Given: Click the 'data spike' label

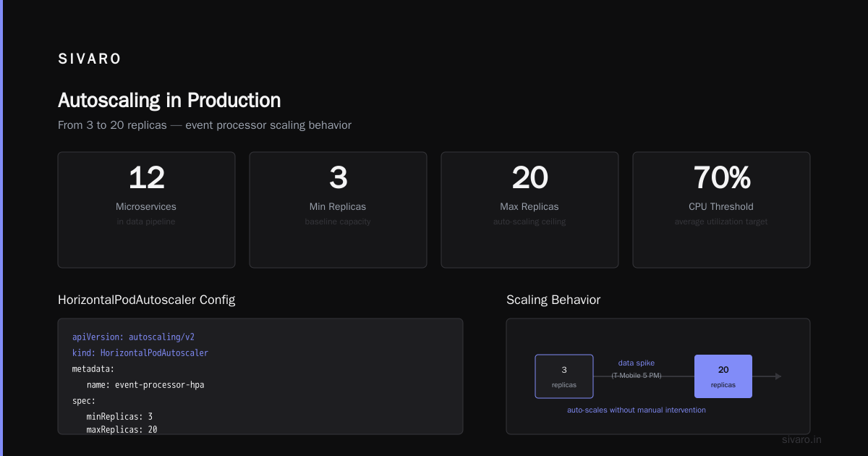Looking at the screenshot, I should 637,363.
